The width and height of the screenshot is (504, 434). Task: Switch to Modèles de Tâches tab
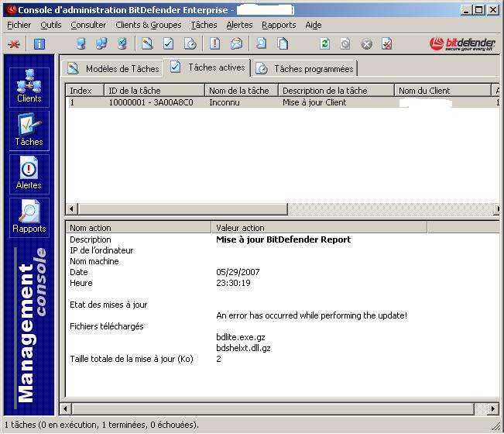[112, 68]
